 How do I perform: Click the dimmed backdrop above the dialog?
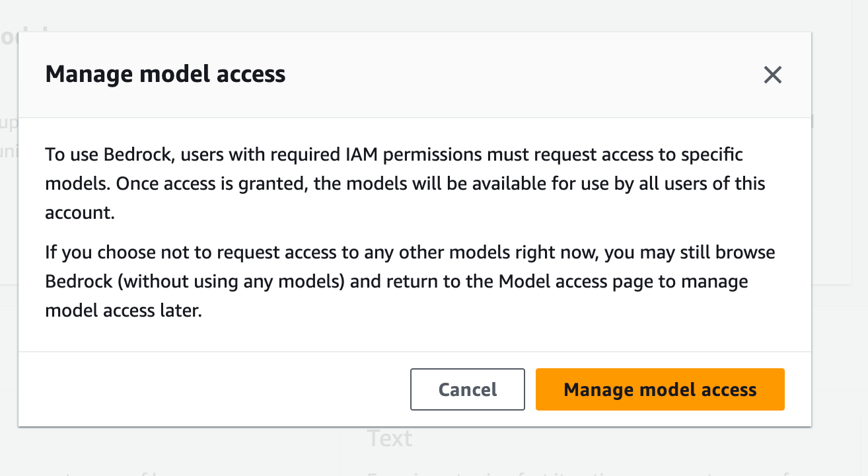[x=434, y=15]
